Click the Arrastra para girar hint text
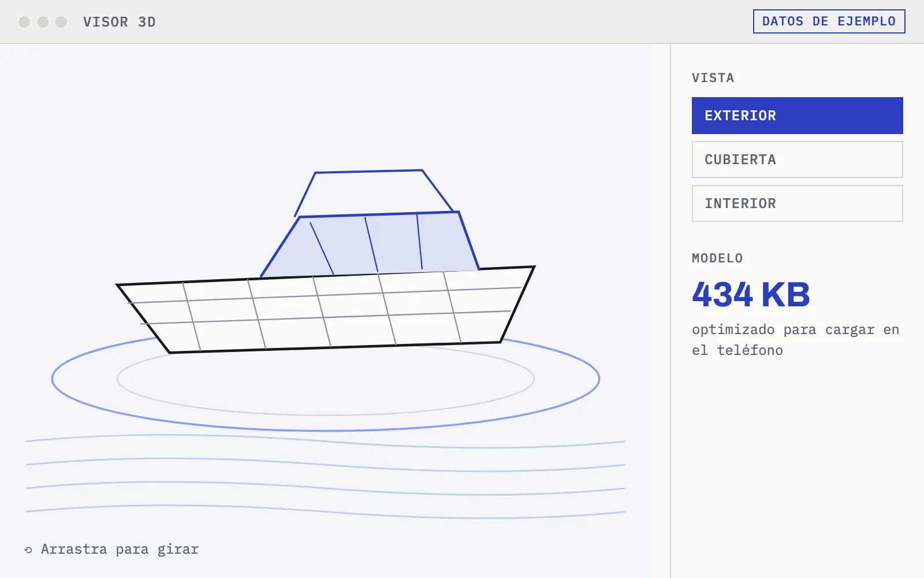924x578 pixels. tap(120, 549)
